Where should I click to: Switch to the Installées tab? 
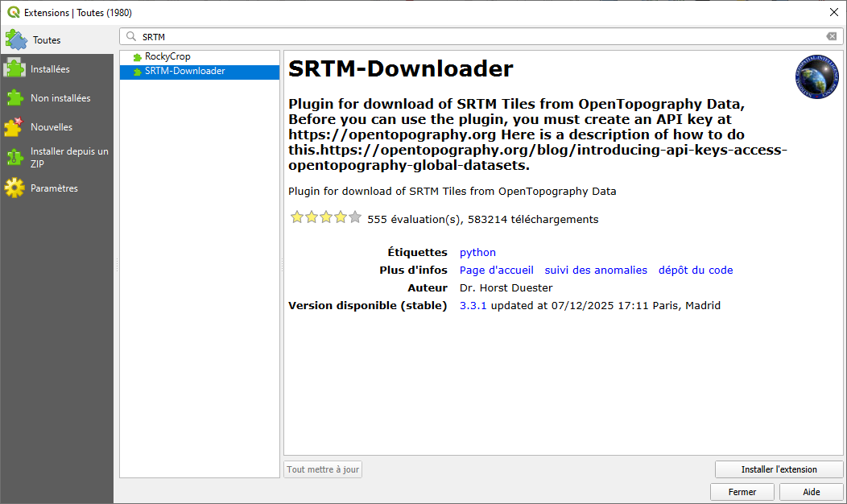[x=50, y=69]
